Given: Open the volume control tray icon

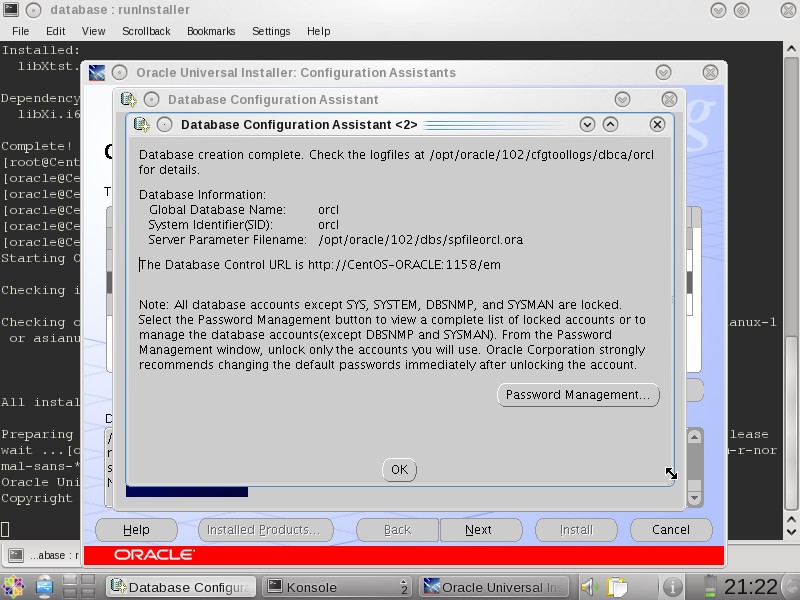Looking at the screenshot, I should point(590,587).
